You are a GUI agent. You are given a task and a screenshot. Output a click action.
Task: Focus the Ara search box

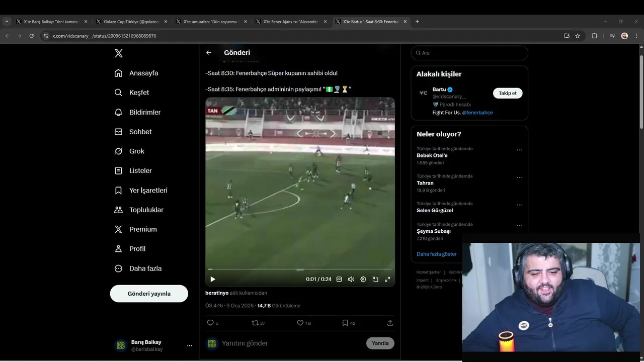click(x=469, y=53)
